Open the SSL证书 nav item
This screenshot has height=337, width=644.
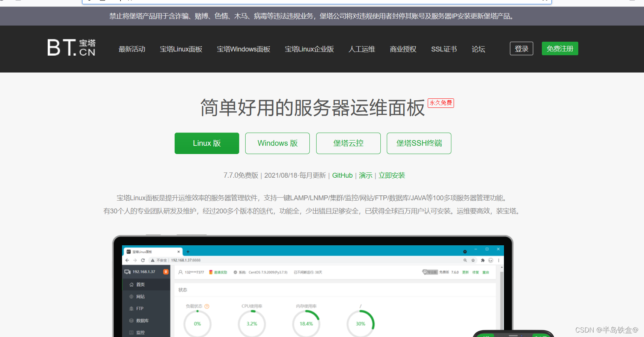[444, 49]
